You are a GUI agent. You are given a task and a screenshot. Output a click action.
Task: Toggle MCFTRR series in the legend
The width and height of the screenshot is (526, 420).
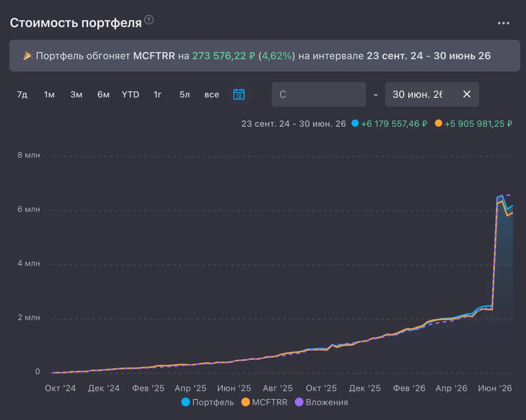265,402
